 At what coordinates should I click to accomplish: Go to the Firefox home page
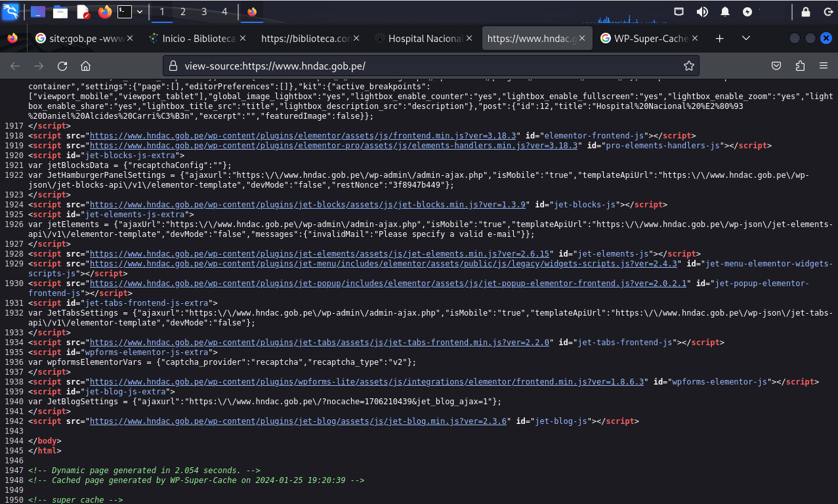click(x=85, y=66)
